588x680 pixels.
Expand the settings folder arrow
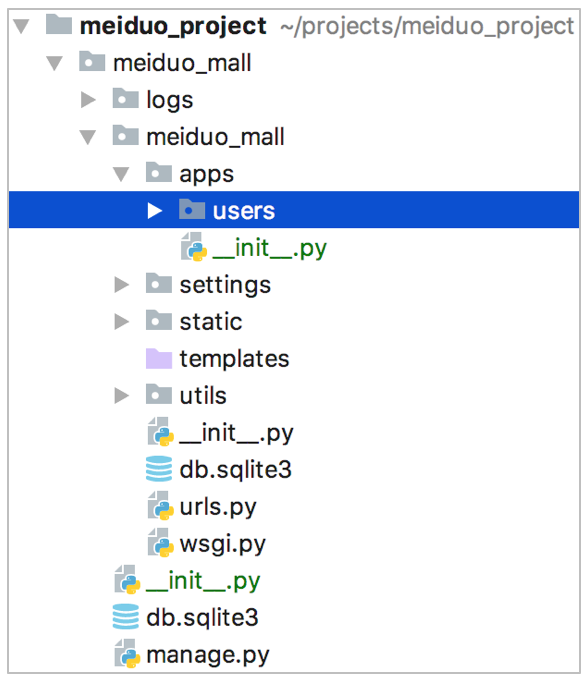(x=121, y=285)
